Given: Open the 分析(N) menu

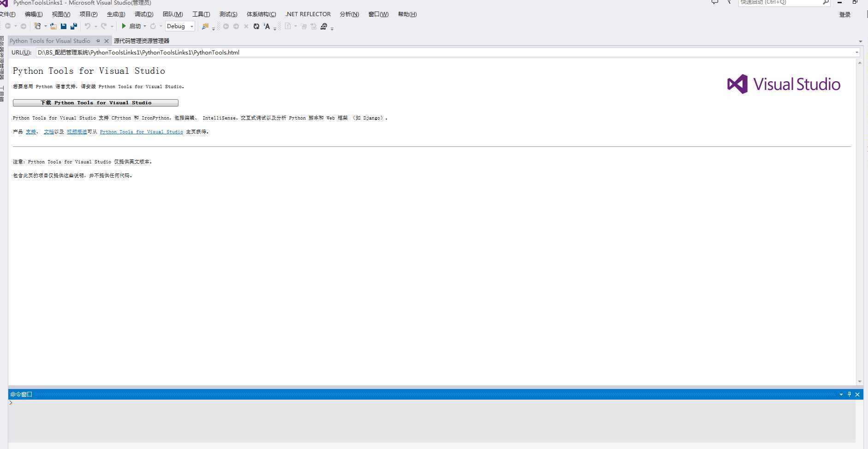Looking at the screenshot, I should click(349, 14).
